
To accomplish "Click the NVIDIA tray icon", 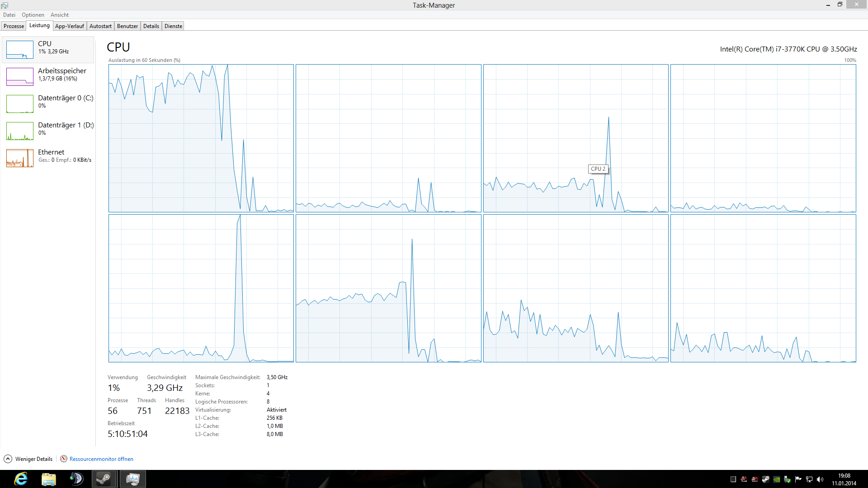I will (777, 479).
